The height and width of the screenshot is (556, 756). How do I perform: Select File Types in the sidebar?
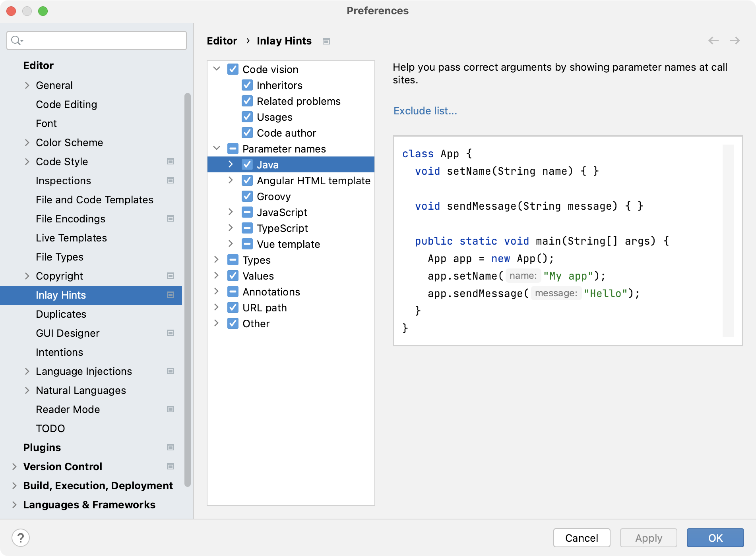point(60,257)
